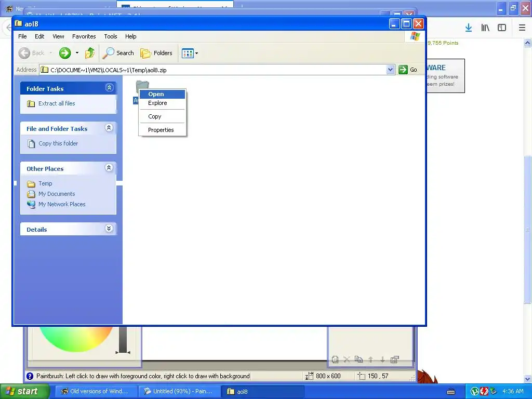The width and height of the screenshot is (532, 399).
Task: Choose Open from the context menu
Action: pyautogui.click(x=162, y=94)
